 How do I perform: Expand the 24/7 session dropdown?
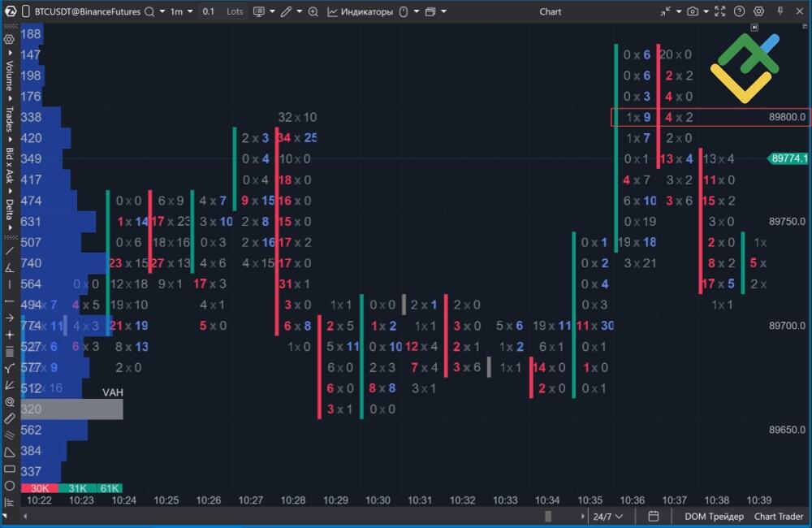click(x=606, y=516)
